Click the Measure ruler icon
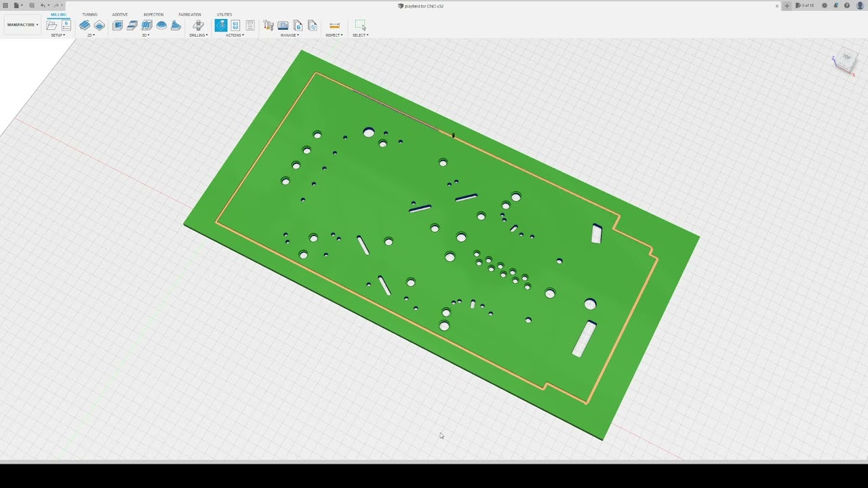 [x=334, y=26]
